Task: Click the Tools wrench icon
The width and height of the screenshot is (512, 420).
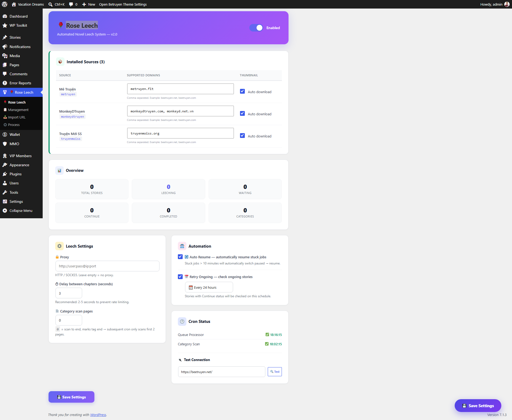Action: 5,192
